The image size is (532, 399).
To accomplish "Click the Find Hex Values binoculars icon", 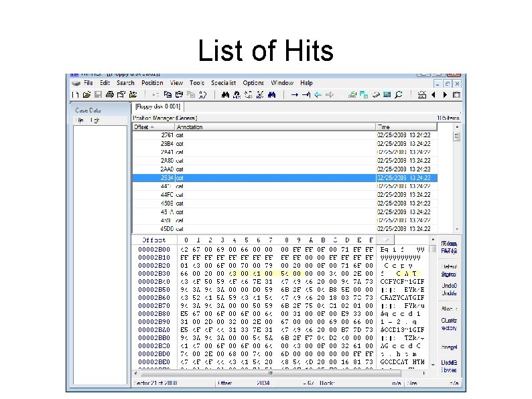I will [x=237, y=94].
